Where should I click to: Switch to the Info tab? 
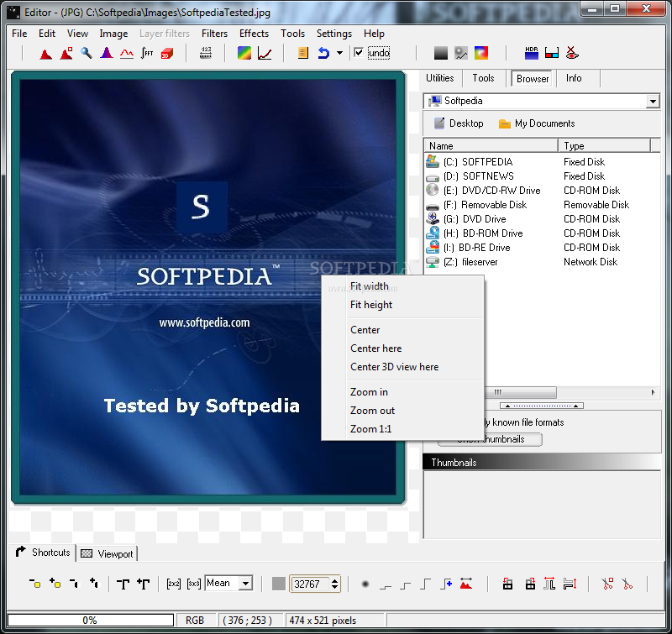(574, 78)
